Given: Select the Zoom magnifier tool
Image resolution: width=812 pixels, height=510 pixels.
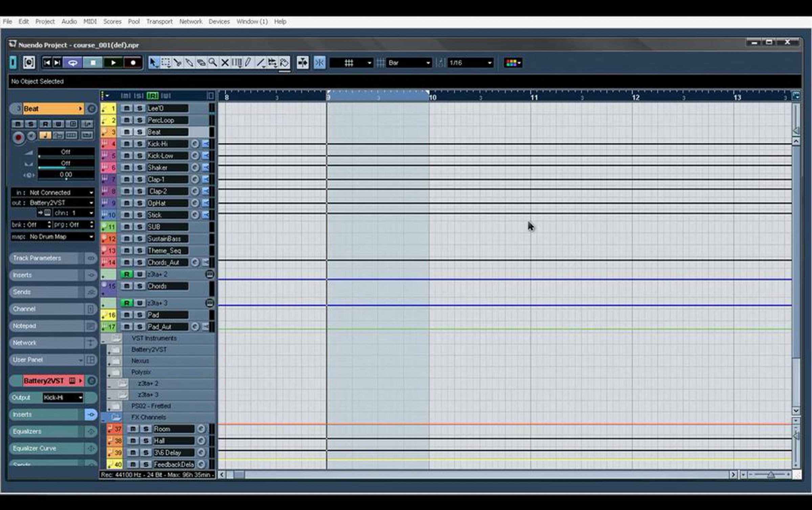Looking at the screenshot, I should pos(213,63).
